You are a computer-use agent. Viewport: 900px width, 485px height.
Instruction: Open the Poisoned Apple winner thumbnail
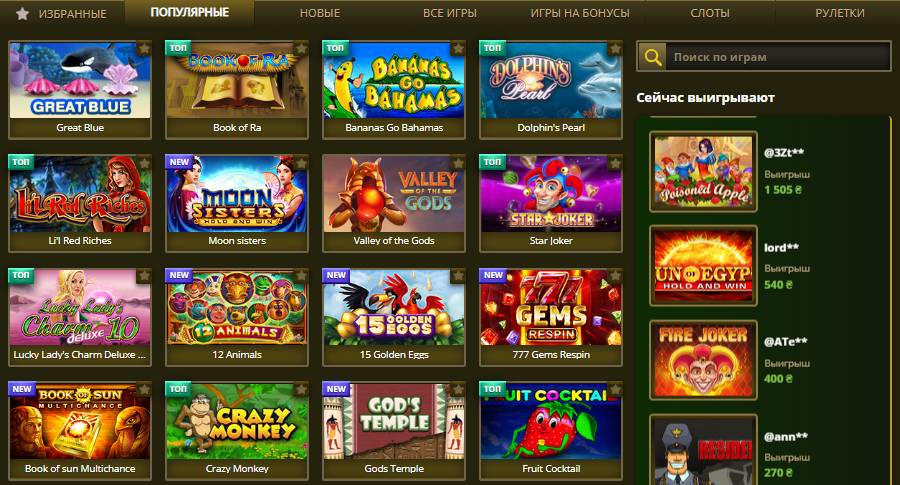pos(703,171)
